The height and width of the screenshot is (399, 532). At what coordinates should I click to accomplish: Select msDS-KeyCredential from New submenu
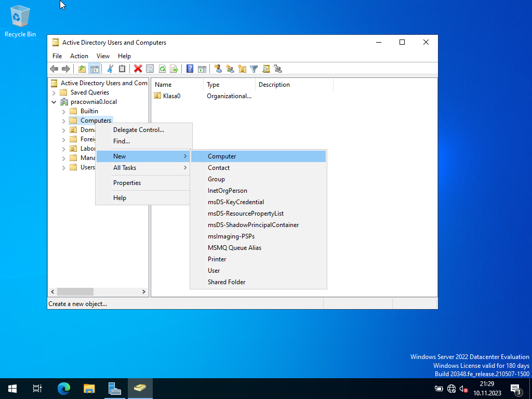258,202
